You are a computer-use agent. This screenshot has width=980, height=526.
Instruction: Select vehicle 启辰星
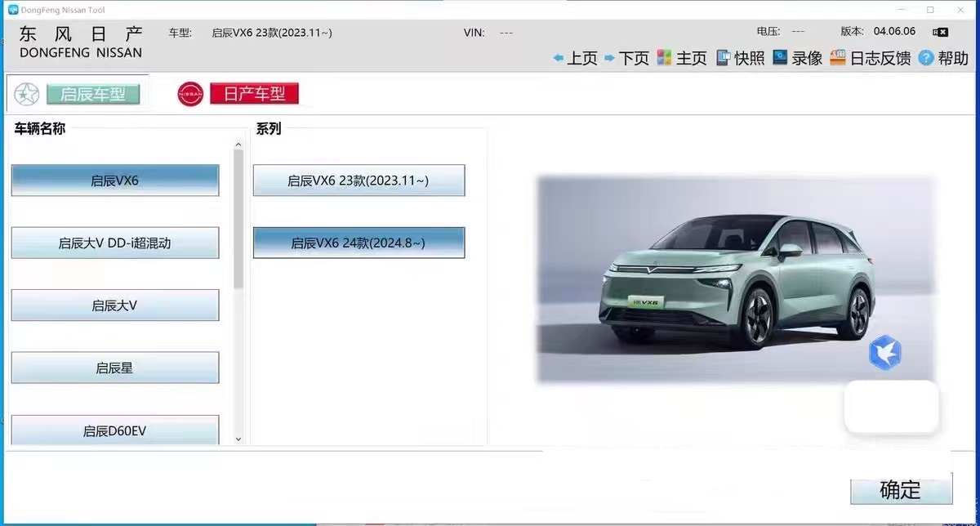coord(115,368)
